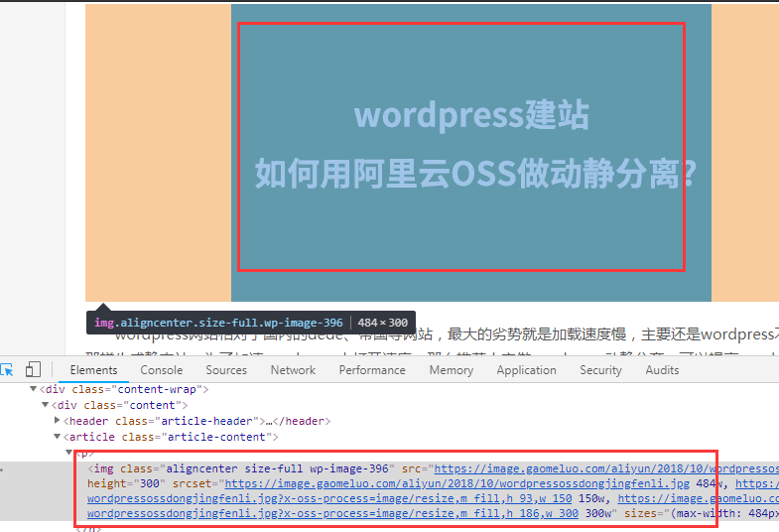Select the header article-header line
The height and width of the screenshot is (532, 779).
pos(196,421)
